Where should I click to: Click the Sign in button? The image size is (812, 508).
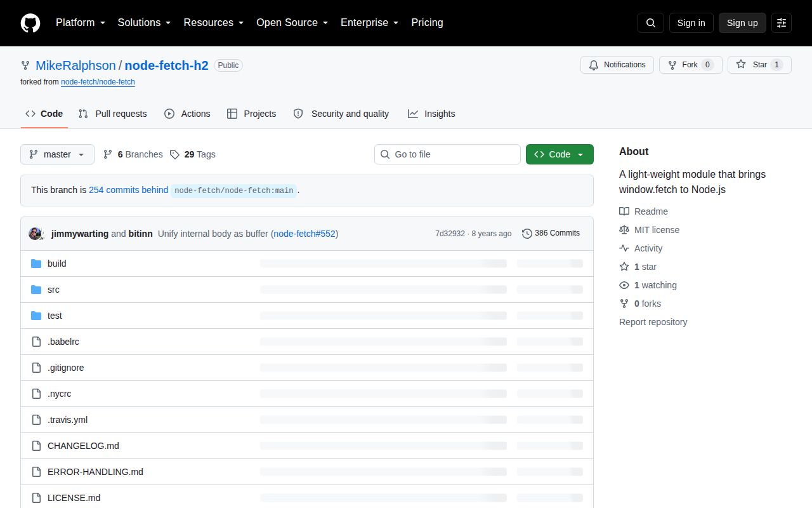click(691, 23)
